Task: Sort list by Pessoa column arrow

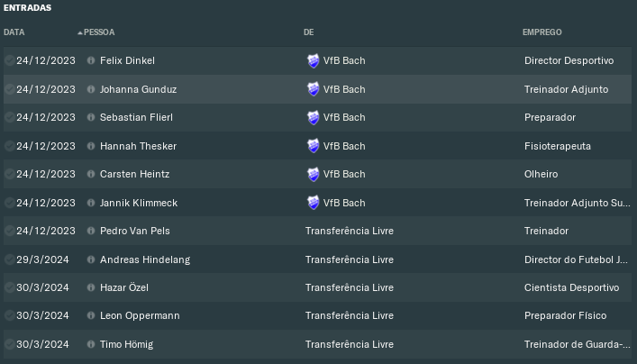Action: coord(80,32)
